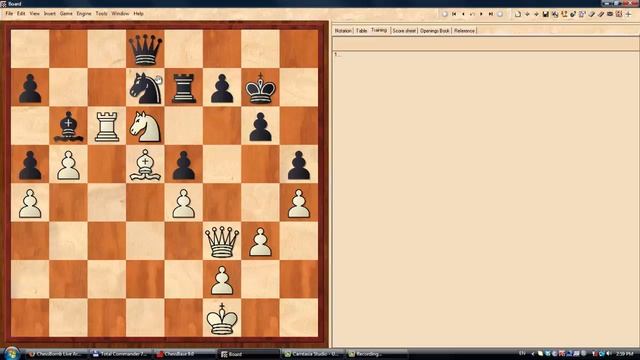Click the black queen on d8
Image resolution: width=640 pixels, height=360 pixels.
pos(145,49)
